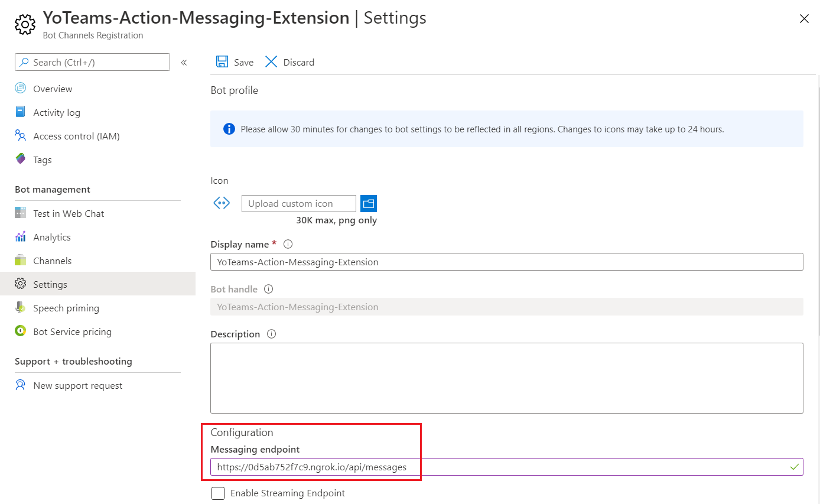Click the folder browse icon for icon upload
The image size is (820, 504).
click(369, 203)
